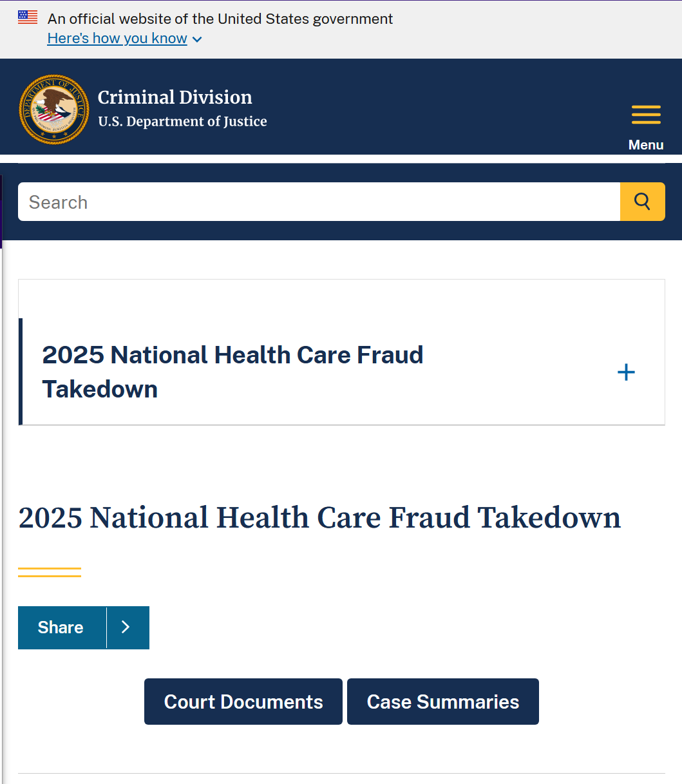Viewport: 682px width, 784px height.
Task: Click the magnifying glass search button
Action: [642, 202]
